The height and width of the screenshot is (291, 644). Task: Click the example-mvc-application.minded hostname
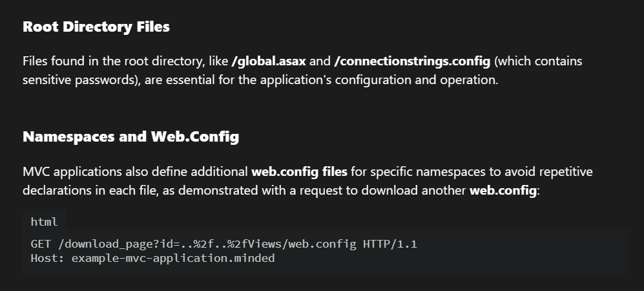tap(172, 258)
